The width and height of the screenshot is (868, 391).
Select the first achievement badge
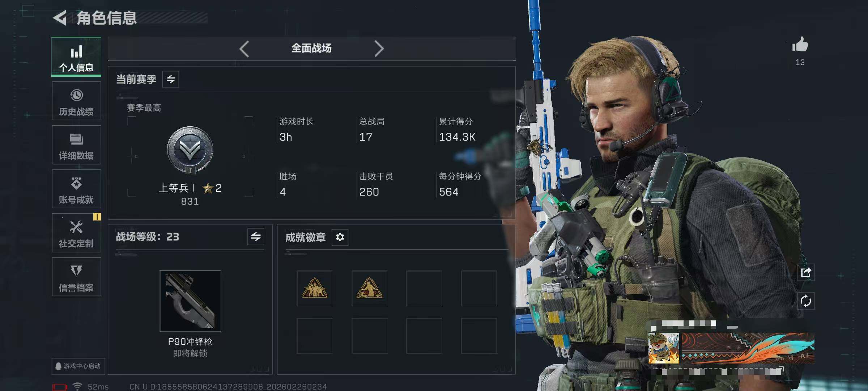tap(315, 289)
